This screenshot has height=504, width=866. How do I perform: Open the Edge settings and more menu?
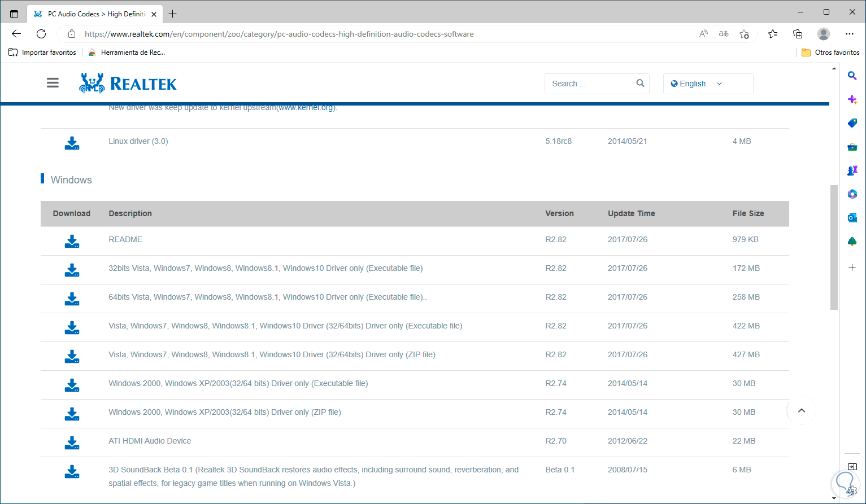[x=850, y=34]
